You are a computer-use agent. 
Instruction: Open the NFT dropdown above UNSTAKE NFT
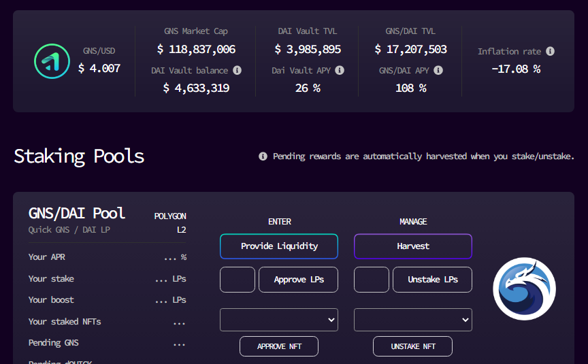[x=413, y=320]
